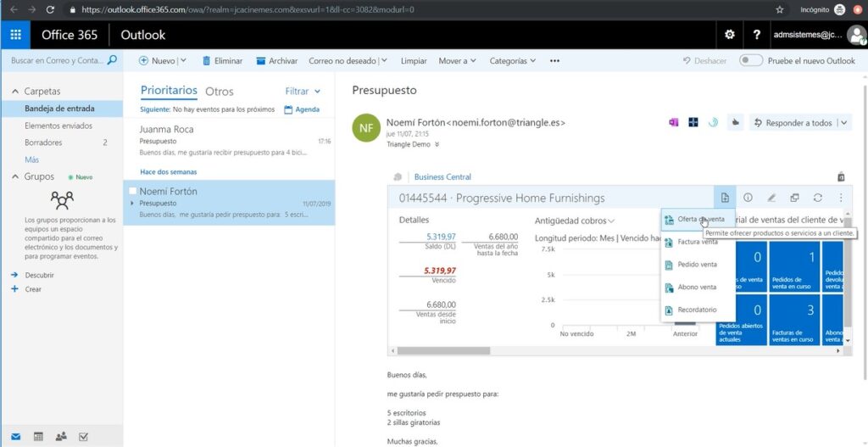Viewport: 868px width, 447px height.
Task: Expand the Filtrar dropdown
Action: 303,91
